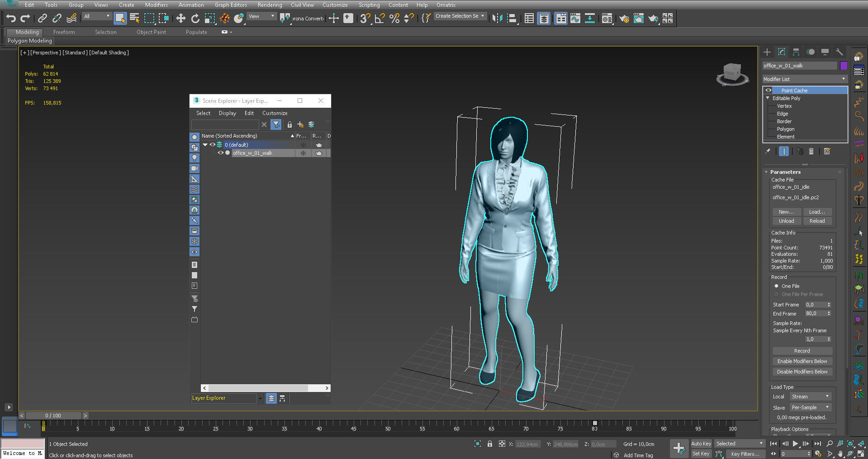
Task: Toggle Point Cache modifier visibility eye
Action: tap(768, 90)
